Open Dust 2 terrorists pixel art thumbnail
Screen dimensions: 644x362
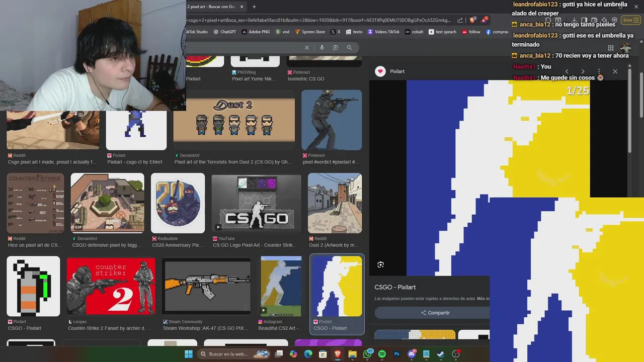(234, 120)
